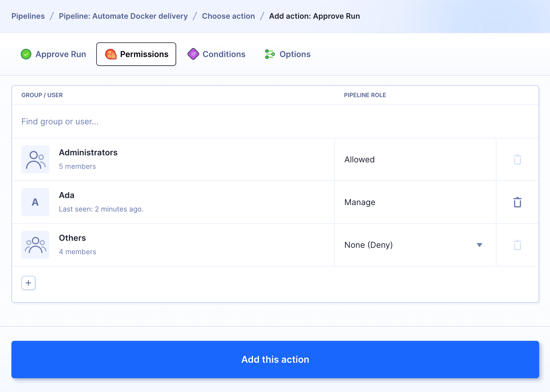Select the Ada user name
Screen dimensions: 550x392
point(67,195)
